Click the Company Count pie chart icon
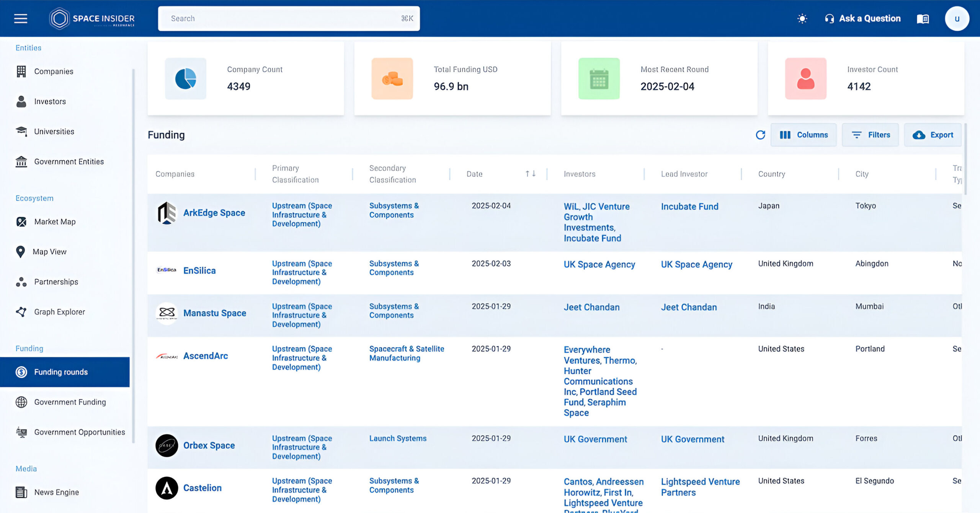This screenshot has width=980, height=513. pos(185,78)
